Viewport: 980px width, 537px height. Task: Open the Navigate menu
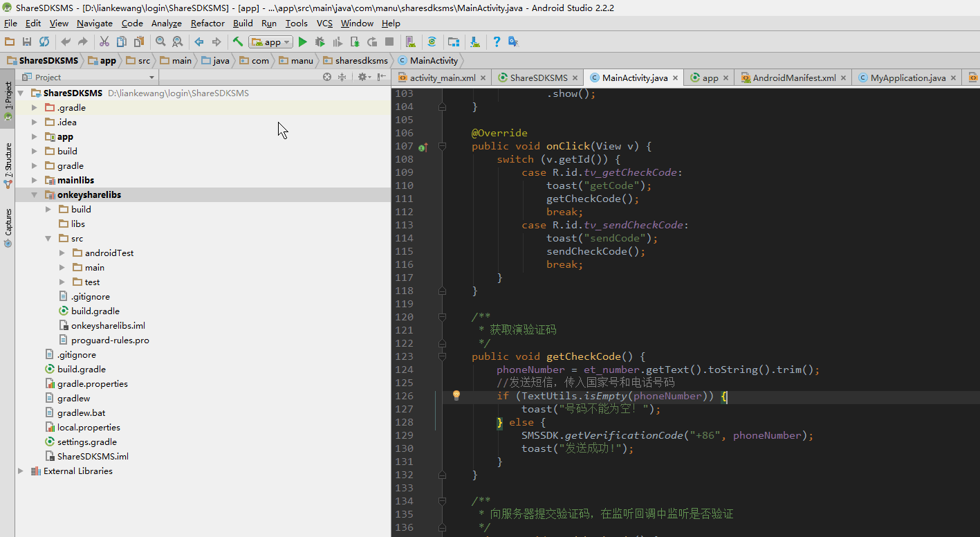95,24
